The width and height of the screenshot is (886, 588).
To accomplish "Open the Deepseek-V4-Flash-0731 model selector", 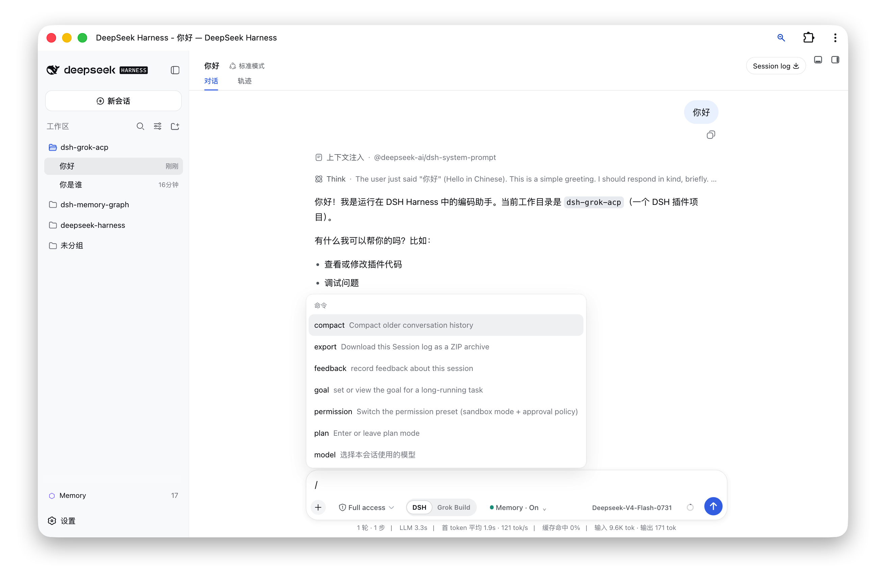I will coord(632,508).
